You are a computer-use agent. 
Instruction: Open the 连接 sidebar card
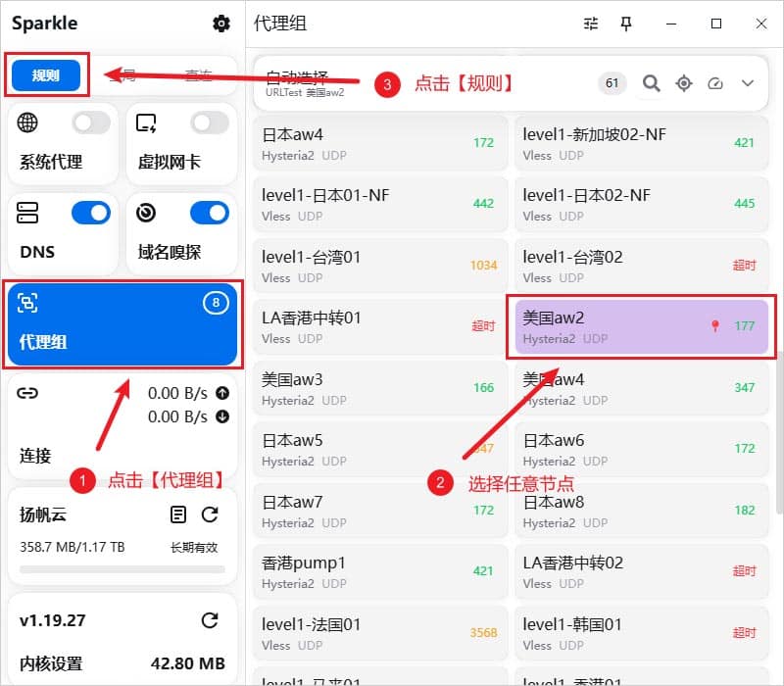pos(122,426)
